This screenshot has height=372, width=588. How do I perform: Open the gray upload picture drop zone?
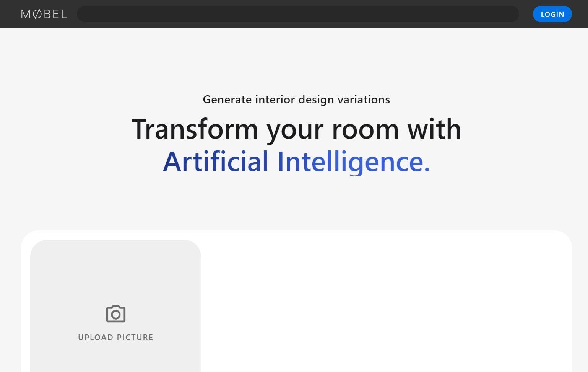click(115, 306)
